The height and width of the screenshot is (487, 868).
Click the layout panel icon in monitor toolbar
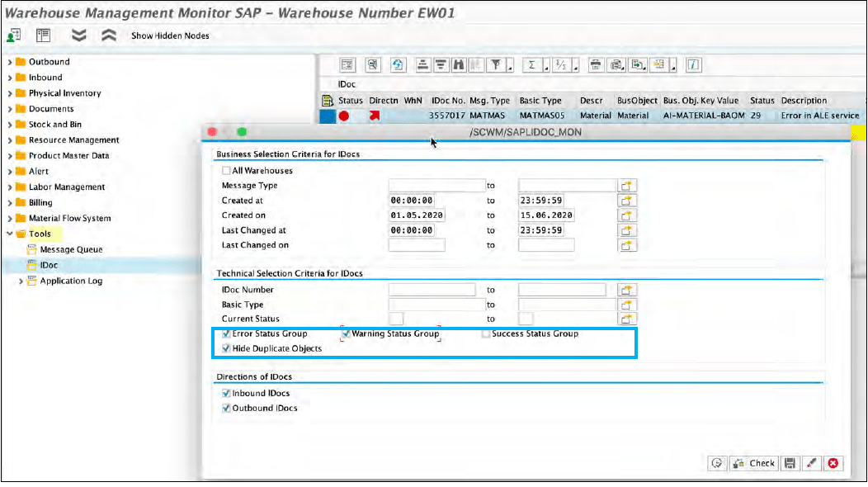43,35
